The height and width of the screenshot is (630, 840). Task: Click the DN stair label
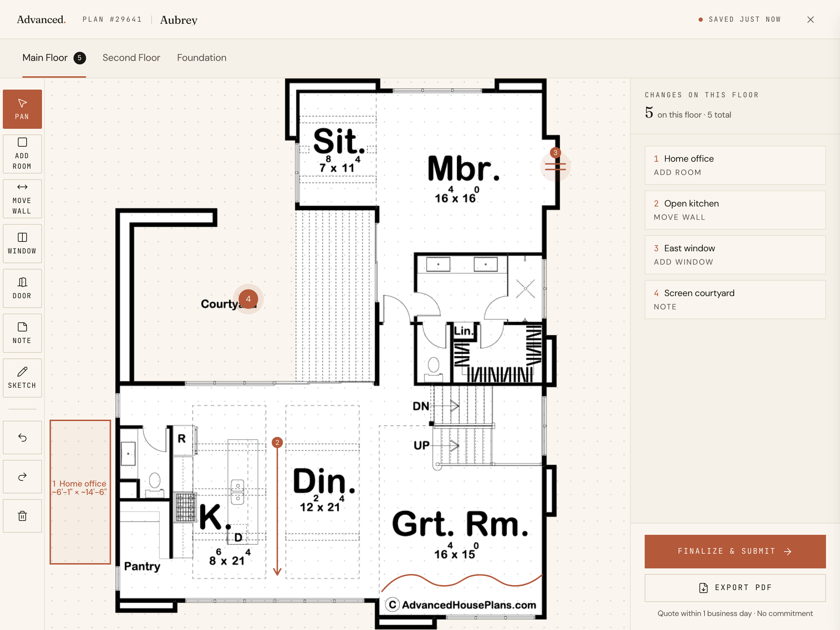point(421,406)
